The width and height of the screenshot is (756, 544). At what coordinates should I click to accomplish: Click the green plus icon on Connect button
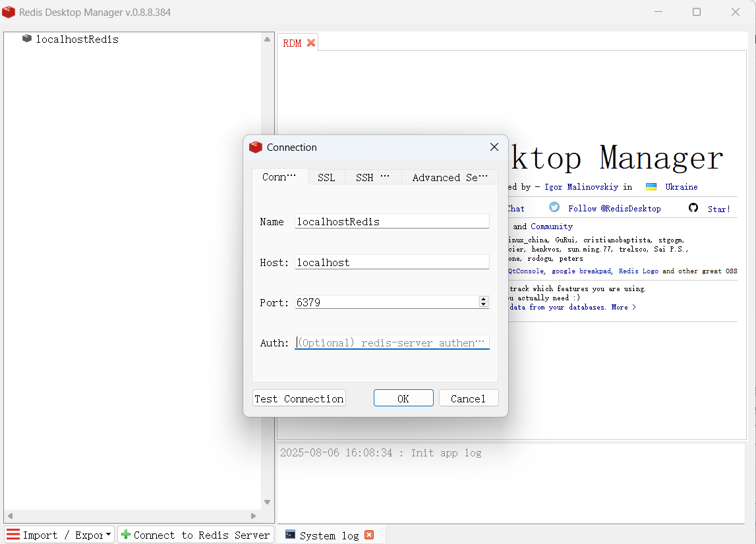[126, 534]
